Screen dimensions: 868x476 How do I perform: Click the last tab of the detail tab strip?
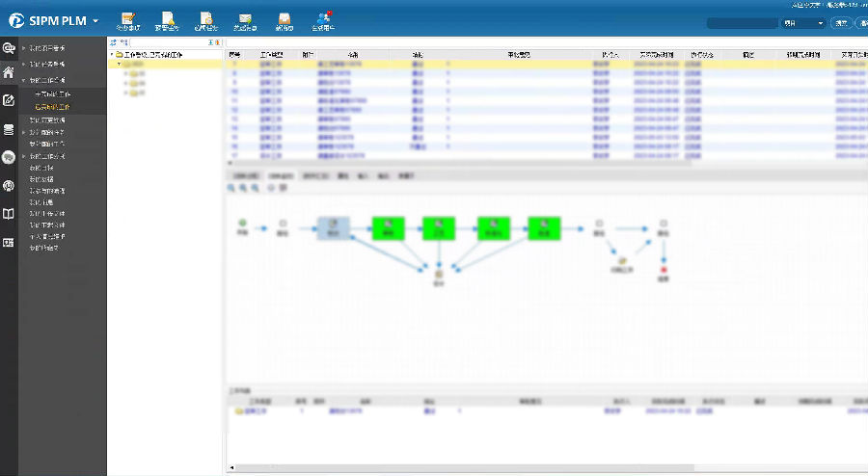[406, 175]
